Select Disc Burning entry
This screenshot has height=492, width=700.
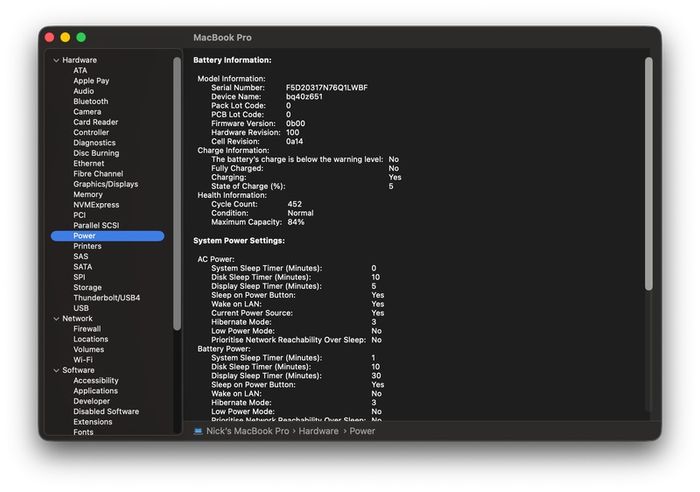pos(96,153)
